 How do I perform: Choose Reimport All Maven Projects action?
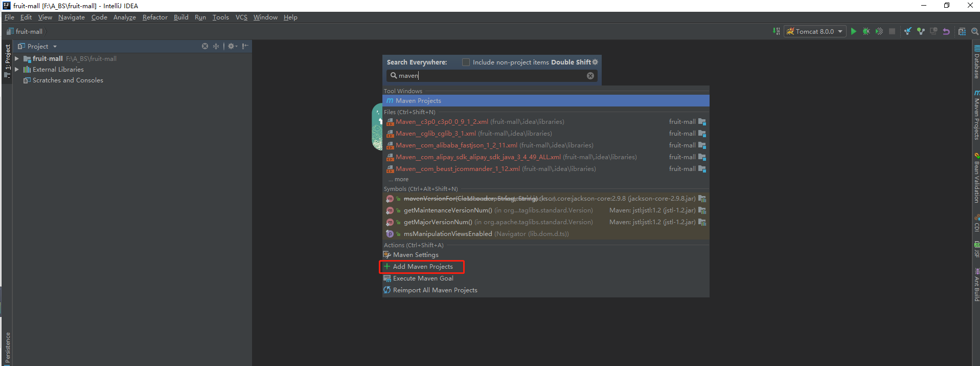coord(545,290)
